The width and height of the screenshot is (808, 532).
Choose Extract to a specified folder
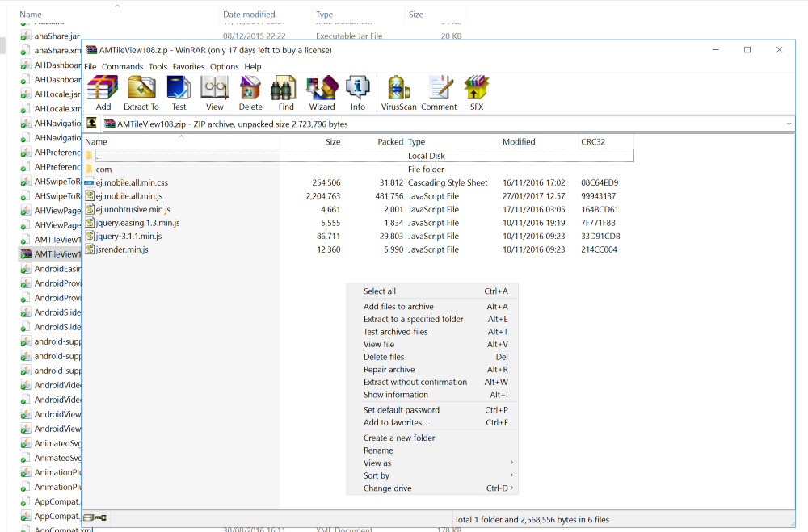tap(431, 319)
